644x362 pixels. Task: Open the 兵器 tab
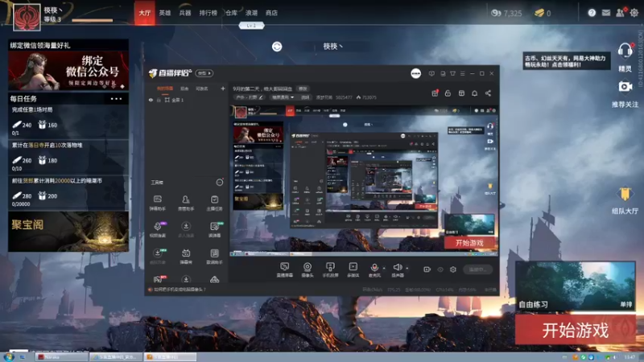point(185,13)
